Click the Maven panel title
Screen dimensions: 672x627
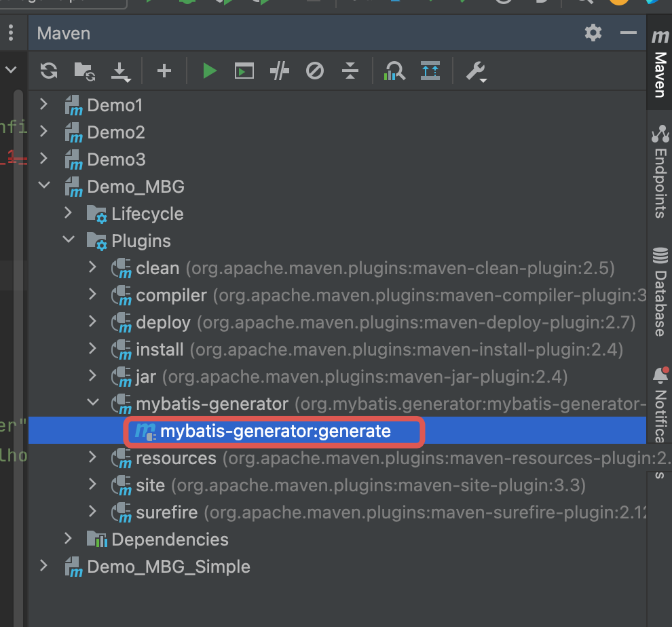pos(63,33)
